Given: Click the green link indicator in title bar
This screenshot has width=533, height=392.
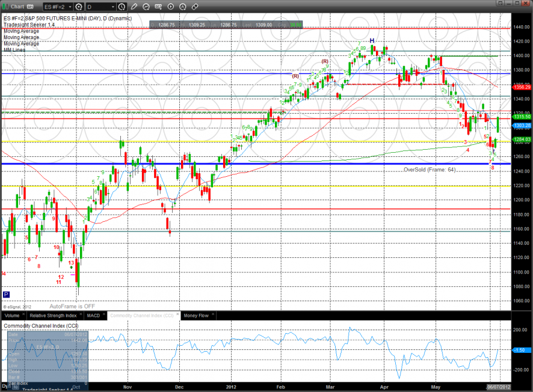Looking at the screenshot, I should (x=5, y=7).
